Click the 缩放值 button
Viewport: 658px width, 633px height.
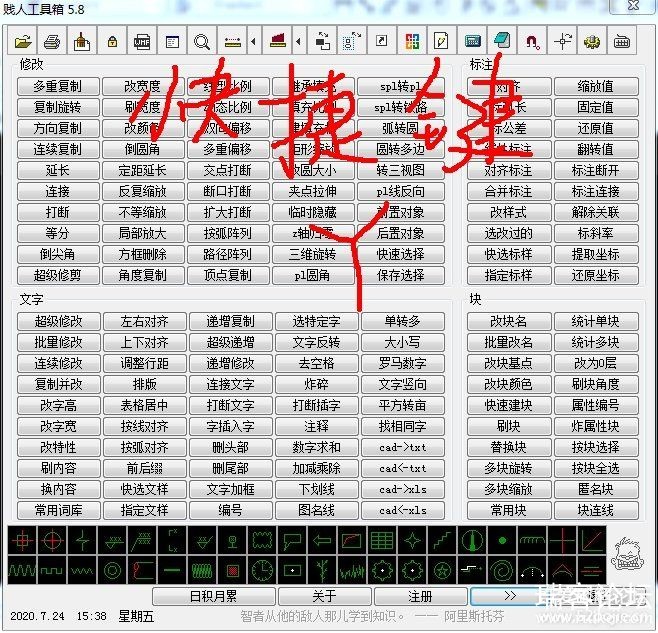(x=596, y=86)
